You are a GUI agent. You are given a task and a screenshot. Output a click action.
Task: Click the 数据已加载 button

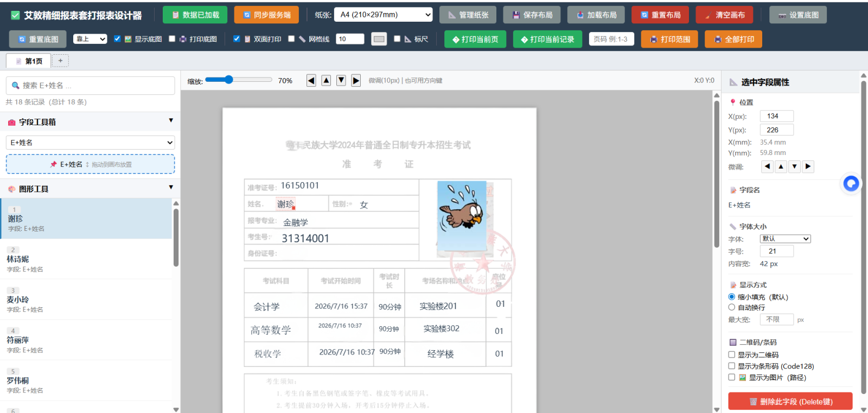(x=195, y=15)
